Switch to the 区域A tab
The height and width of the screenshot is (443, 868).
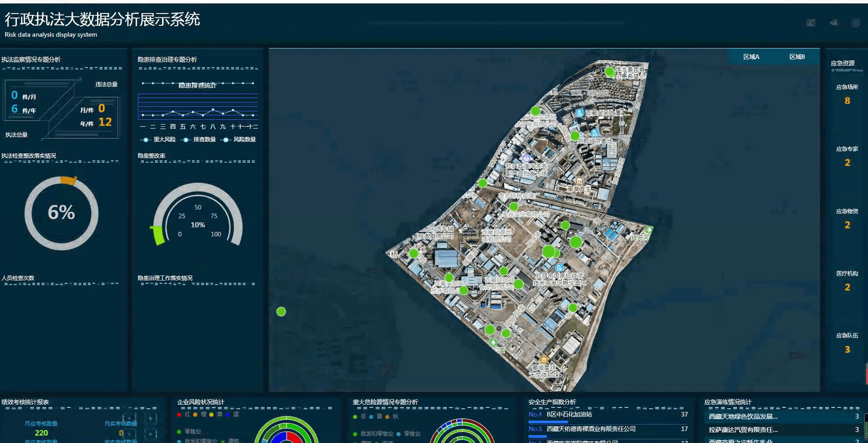tap(751, 57)
